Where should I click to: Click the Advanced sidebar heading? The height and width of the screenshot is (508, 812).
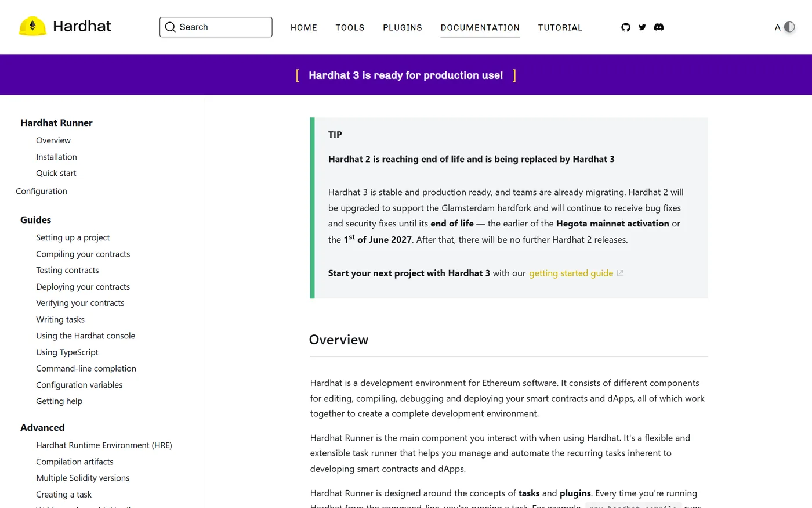pos(42,427)
